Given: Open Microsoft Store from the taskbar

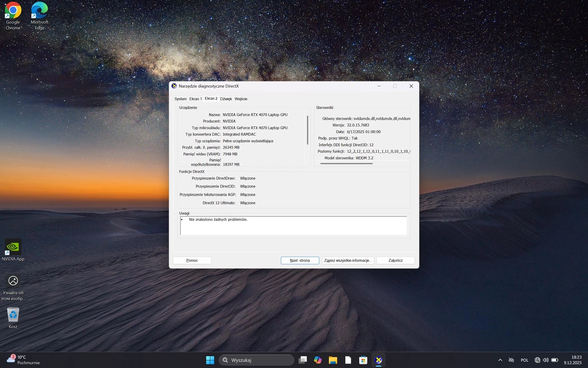Looking at the screenshot, I should 363,360.
